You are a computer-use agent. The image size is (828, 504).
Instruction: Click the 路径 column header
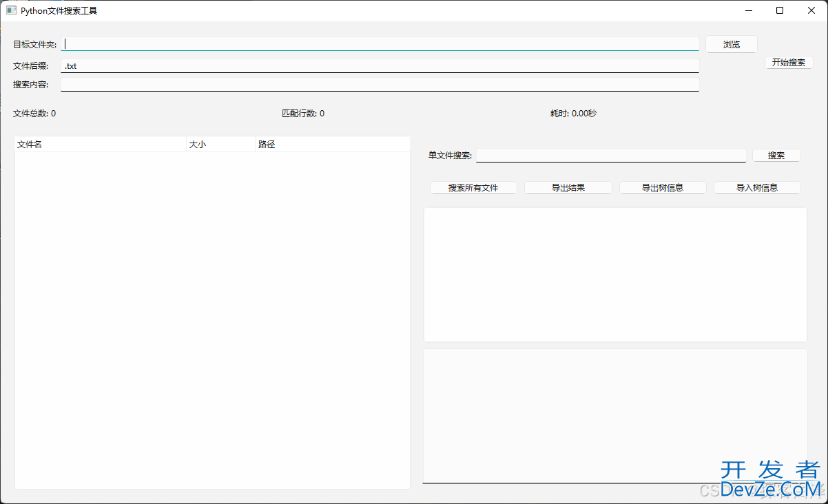pos(332,145)
